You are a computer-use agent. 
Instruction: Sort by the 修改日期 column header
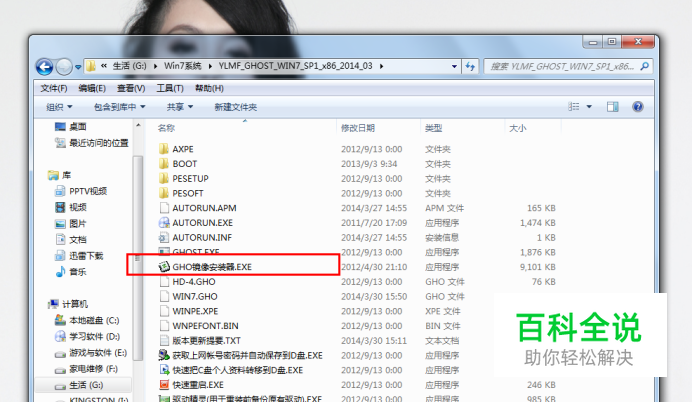click(358, 128)
